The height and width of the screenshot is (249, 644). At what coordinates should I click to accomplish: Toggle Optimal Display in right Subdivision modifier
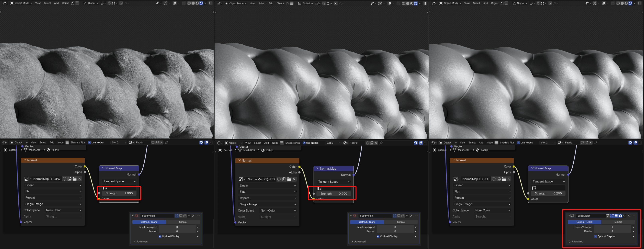[x=596, y=236]
